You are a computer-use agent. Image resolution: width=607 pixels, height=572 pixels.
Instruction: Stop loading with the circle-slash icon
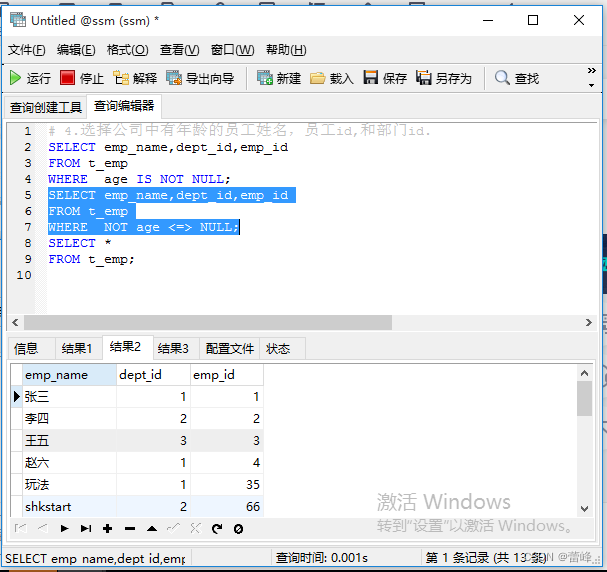coord(238,529)
